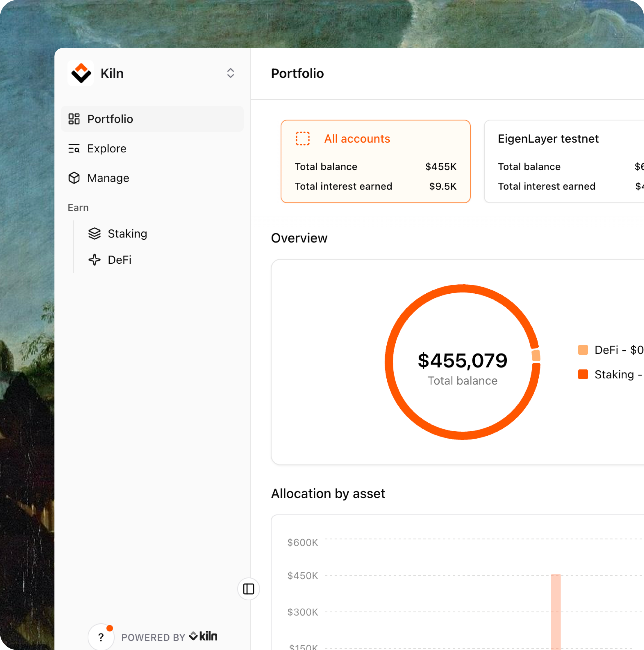This screenshot has width=644, height=650.
Task: Select the All accounts card
Action: (x=375, y=161)
